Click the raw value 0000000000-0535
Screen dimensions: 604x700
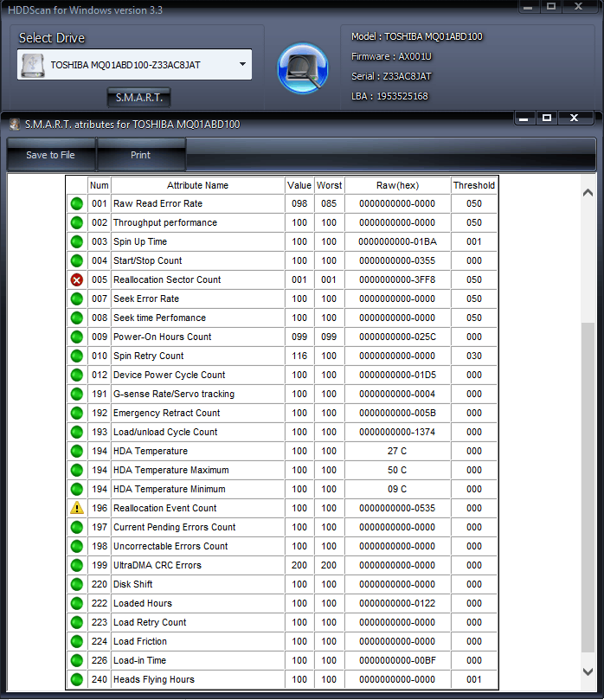tap(397, 508)
